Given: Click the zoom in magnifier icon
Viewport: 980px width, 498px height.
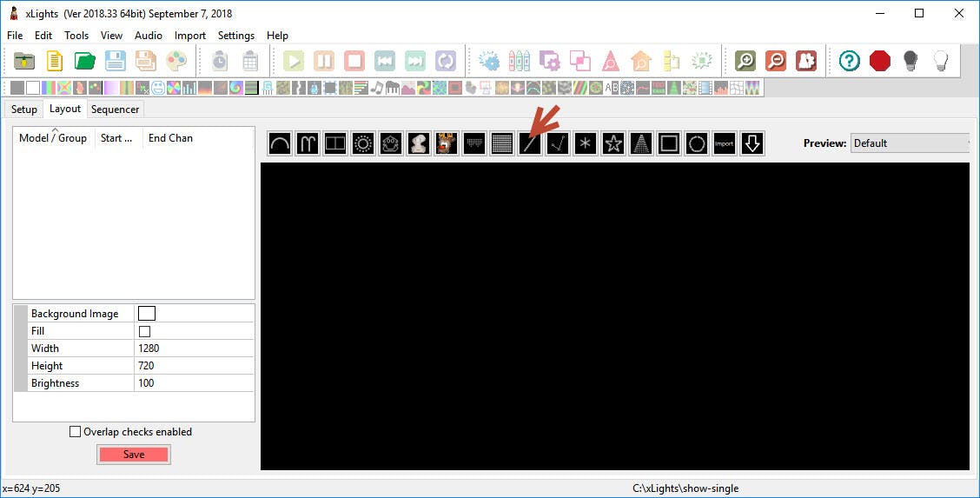Looking at the screenshot, I should tap(745, 61).
